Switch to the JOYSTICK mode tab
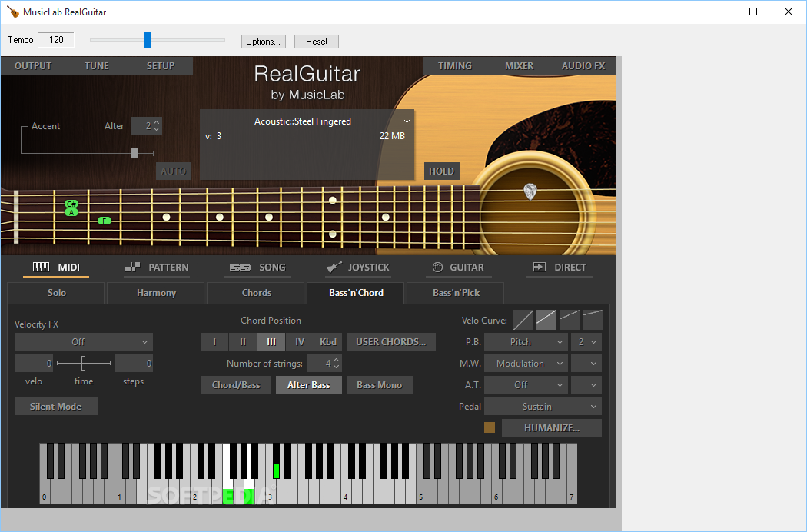This screenshot has width=807, height=532. pyautogui.click(x=357, y=268)
